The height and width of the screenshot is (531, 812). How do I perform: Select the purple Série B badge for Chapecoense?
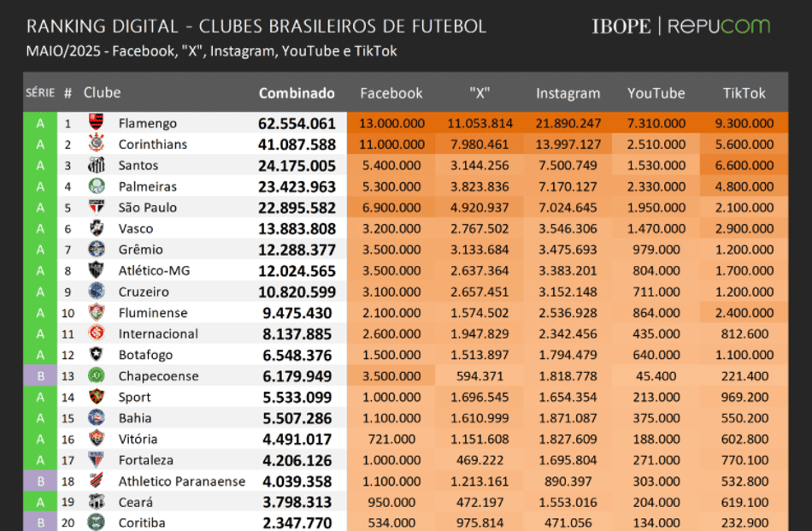point(40,375)
